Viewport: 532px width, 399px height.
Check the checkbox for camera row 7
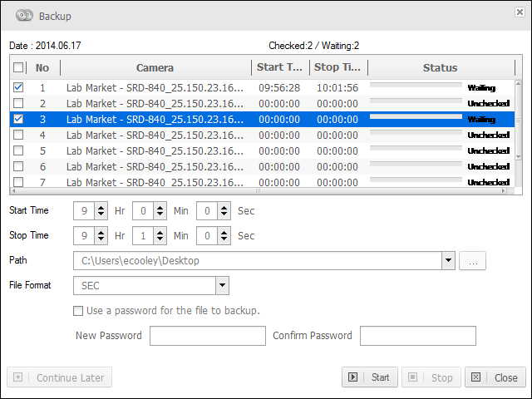pyautogui.click(x=18, y=182)
